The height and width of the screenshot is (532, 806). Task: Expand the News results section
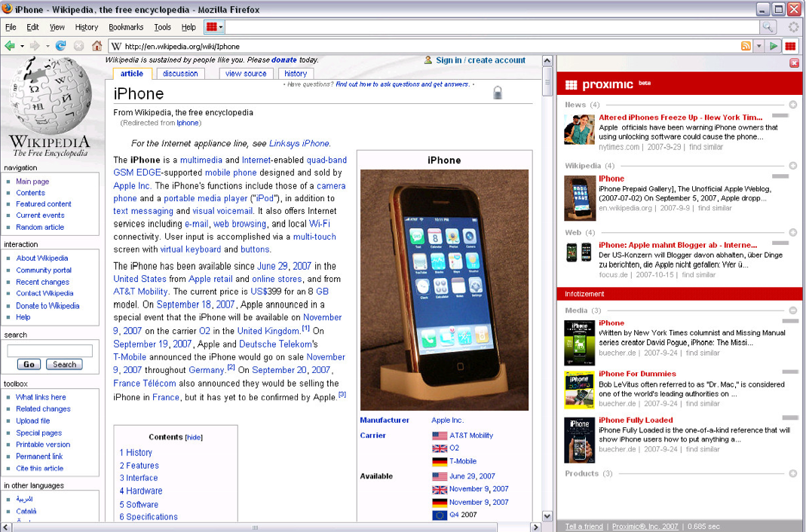pos(793,105)
